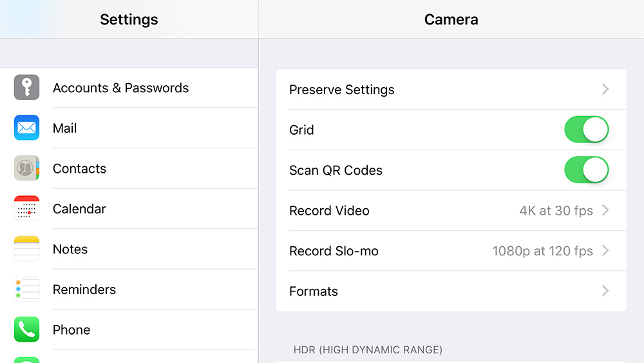Tap the 1080p at 120 fps value
This screenshot has height=363, width=644.
(542, 251)
